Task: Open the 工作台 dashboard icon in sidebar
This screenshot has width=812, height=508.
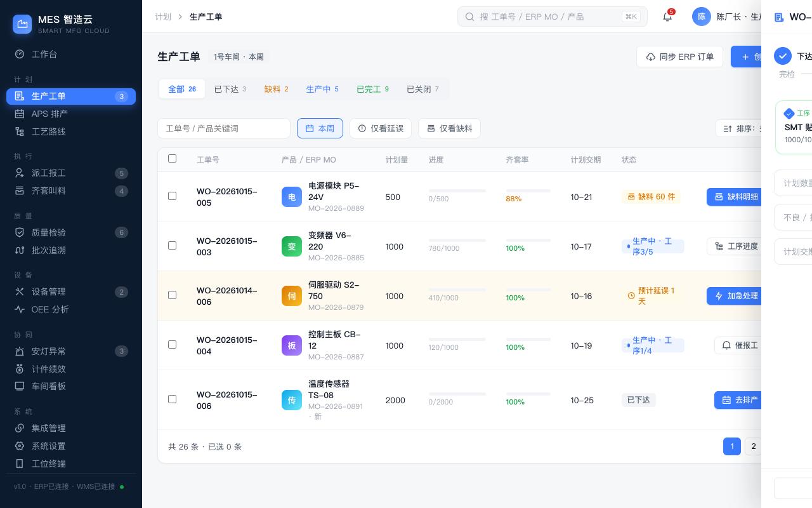Action: (20, 54)
